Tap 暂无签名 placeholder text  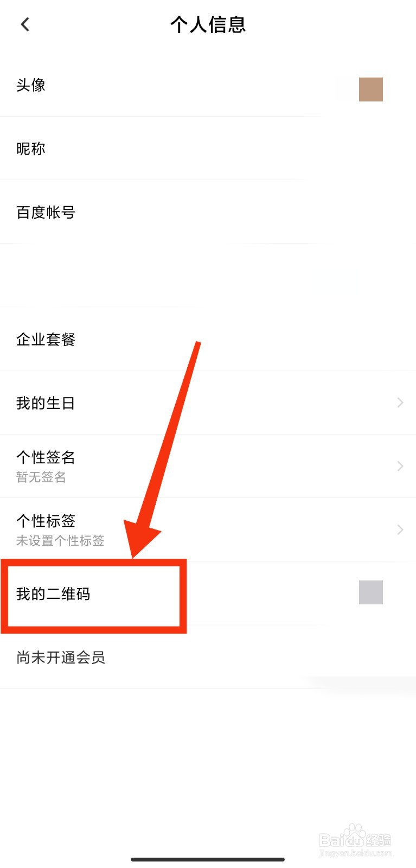pos(41,477)
